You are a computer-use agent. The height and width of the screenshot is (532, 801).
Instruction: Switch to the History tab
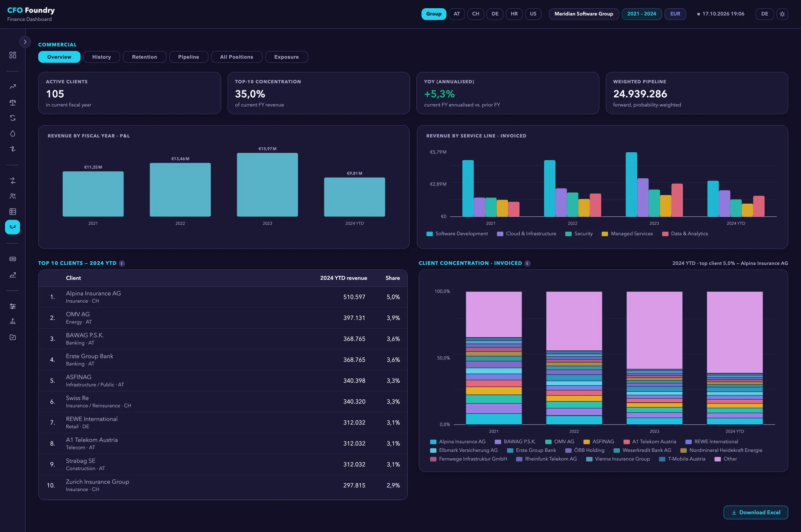[101, 57]
